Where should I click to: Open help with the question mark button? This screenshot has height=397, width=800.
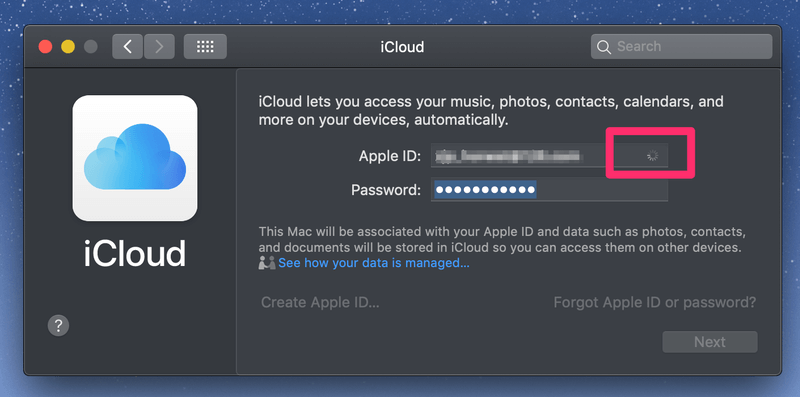[58, 325]
